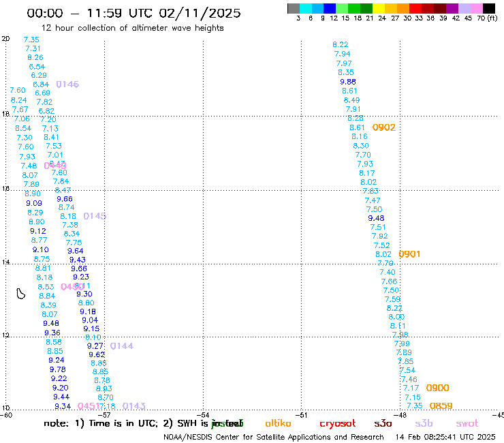Select the 9.09 wave height value

coord(34,203)
